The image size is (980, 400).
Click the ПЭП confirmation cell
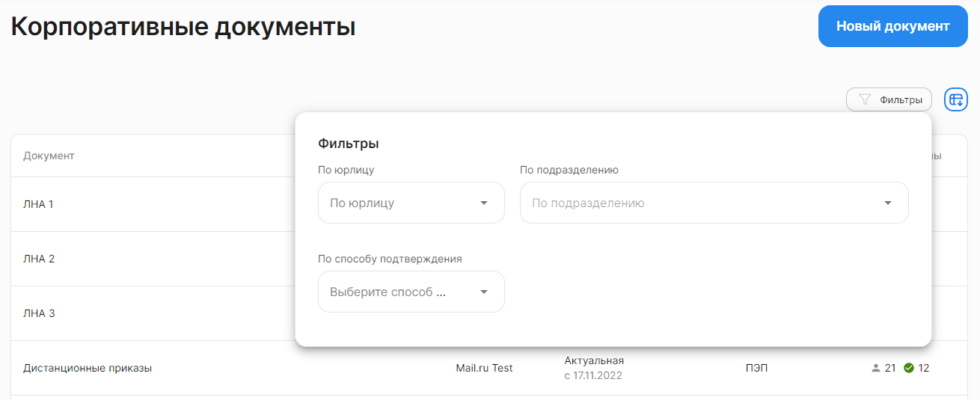[x=756, y=368]
